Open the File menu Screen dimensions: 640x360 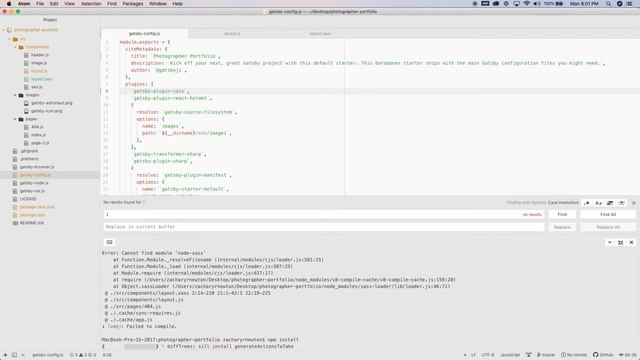click(x=40, y=4)
